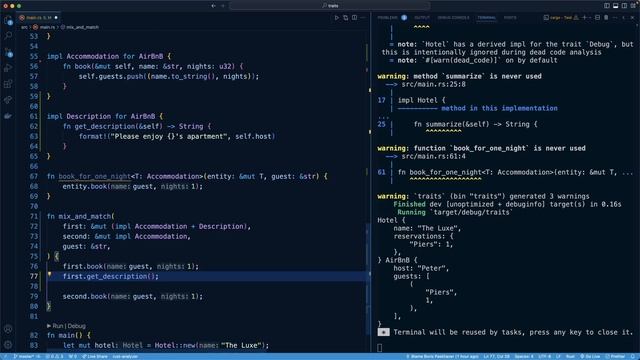Click the lightbulb code action on line 77
Screen dimensions: 640x360
click(49, 275)
